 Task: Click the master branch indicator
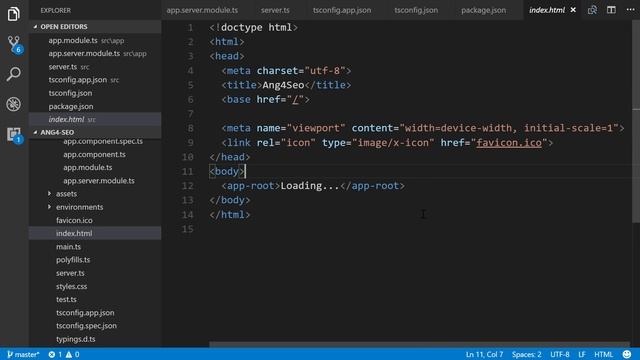tap(23, 354)
